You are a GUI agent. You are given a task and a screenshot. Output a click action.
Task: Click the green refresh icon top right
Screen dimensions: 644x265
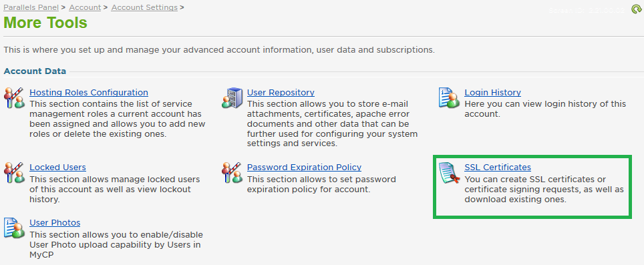(x=636, y=9)
